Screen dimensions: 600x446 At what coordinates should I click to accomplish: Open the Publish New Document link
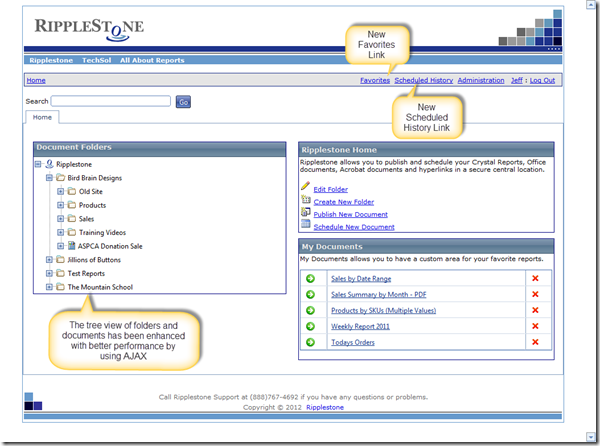[351, 215]
